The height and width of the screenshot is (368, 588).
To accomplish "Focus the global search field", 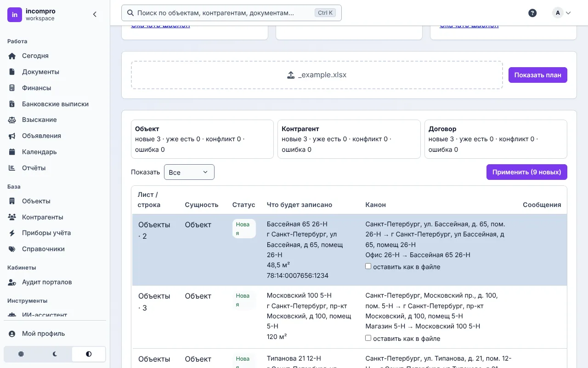I will pos(232,13).
